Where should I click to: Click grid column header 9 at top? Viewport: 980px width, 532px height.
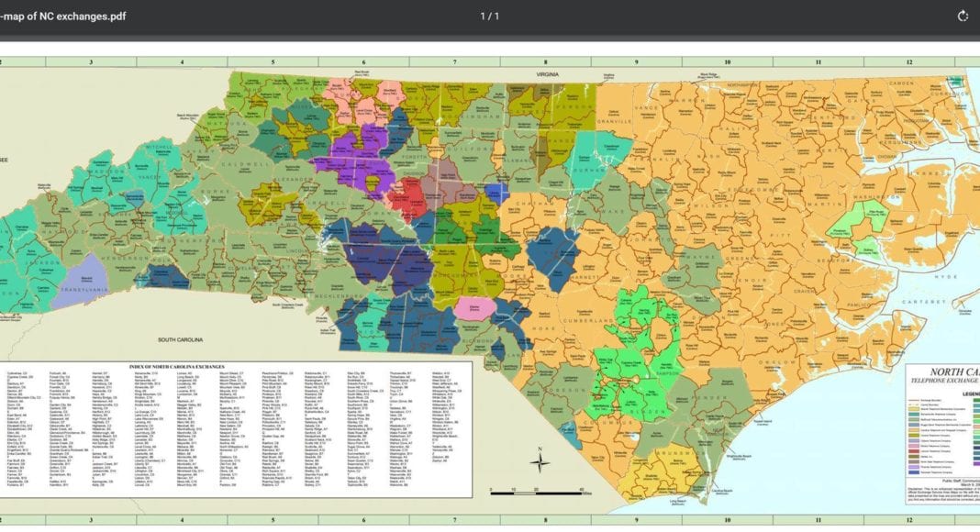[x=636, y=62]
